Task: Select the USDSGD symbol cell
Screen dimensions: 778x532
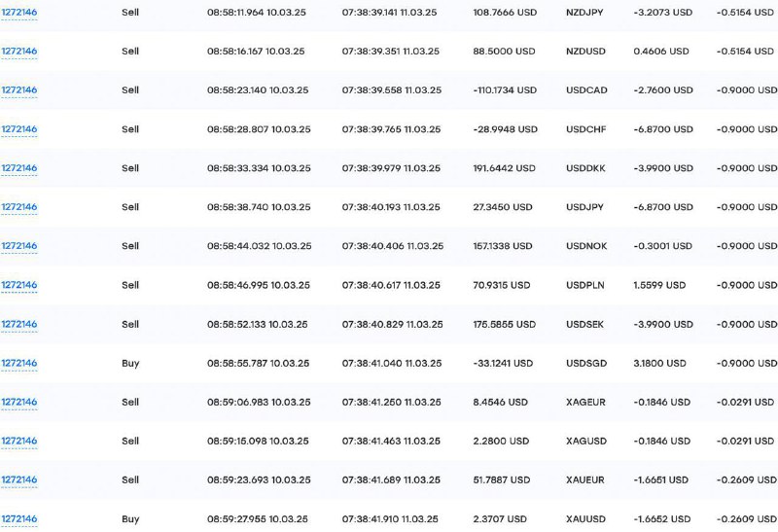Action: point(586,364)
